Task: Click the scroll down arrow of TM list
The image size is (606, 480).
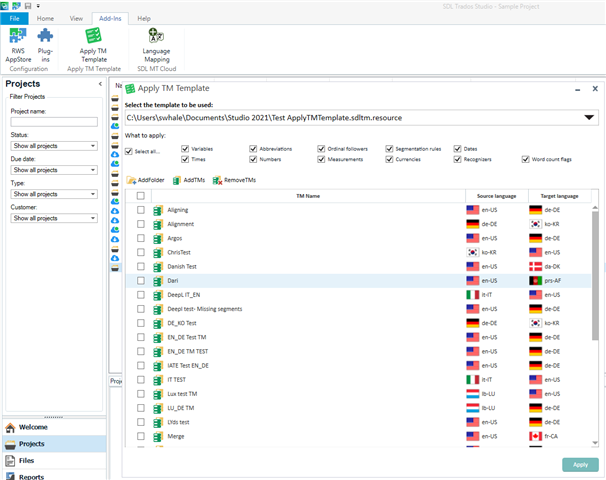Action: point(595,443)
